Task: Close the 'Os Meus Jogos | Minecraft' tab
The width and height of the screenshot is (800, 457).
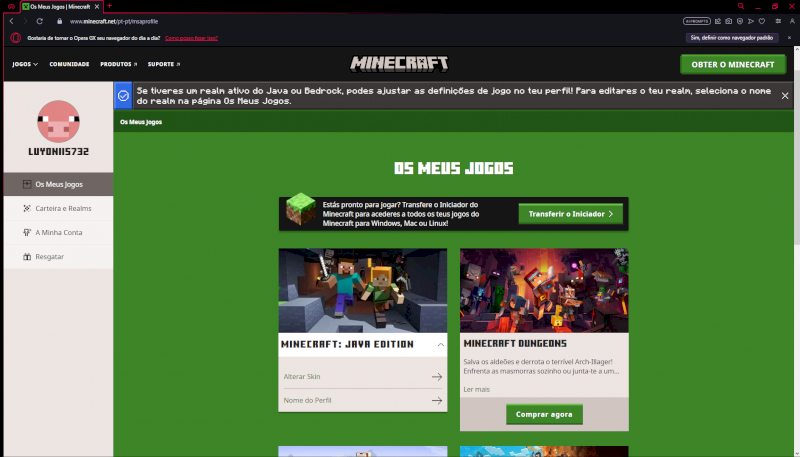Action: [97, 7]
